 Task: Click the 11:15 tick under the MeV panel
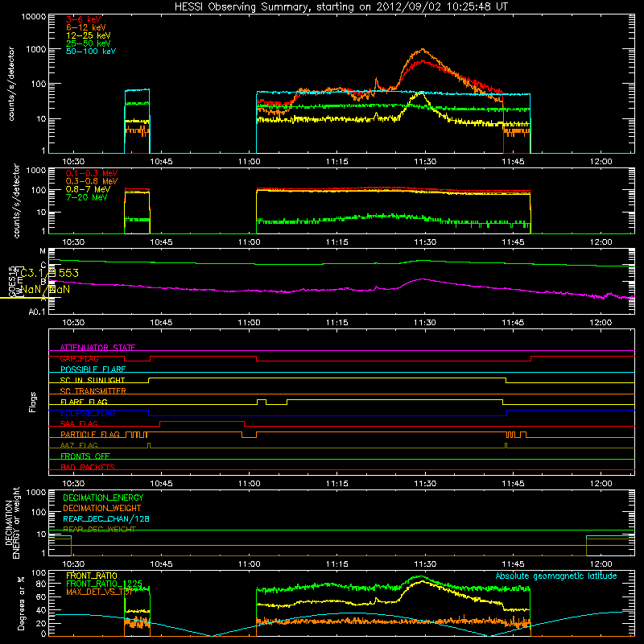click(x=337, y=242)
